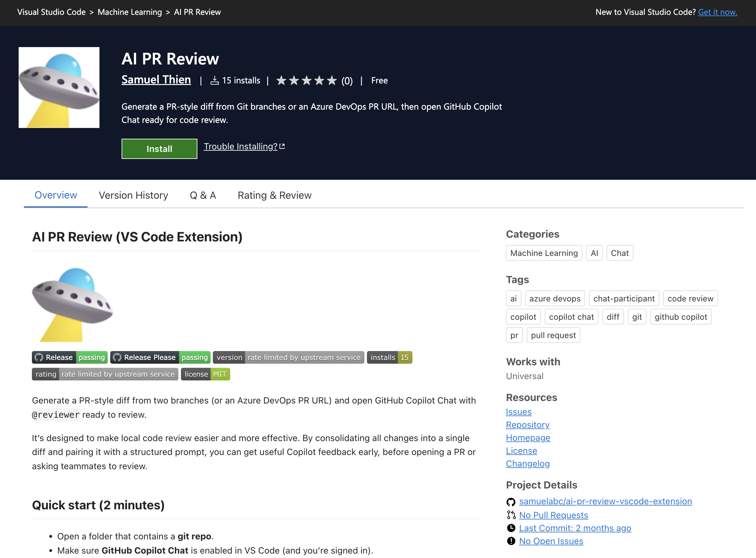The image size is (756, 558).
Task: Switch to the Version History tab
Action: (x=133, y=195)
